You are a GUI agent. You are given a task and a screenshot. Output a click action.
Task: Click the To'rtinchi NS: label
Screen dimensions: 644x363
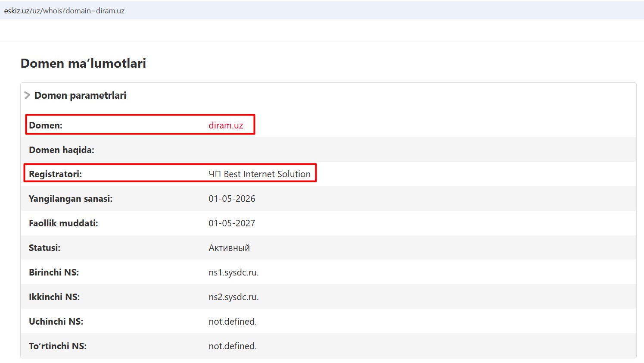(58, 346)
